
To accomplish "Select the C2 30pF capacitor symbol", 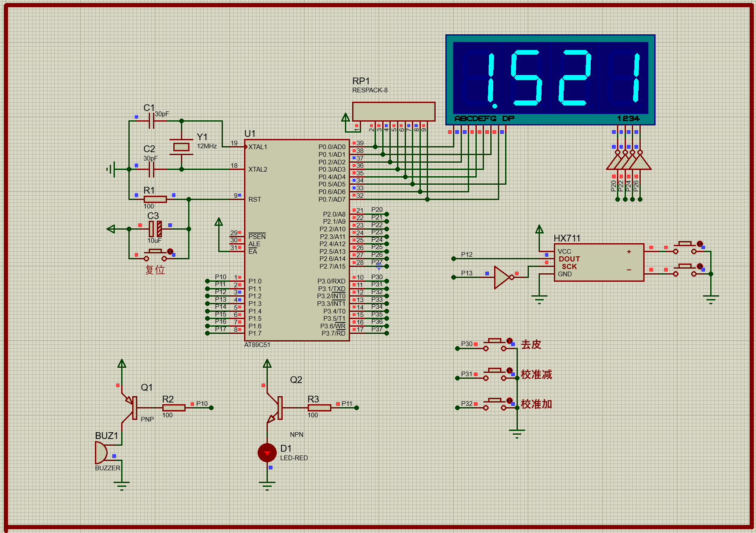I will pyautogui.click(x=151, y=169).
